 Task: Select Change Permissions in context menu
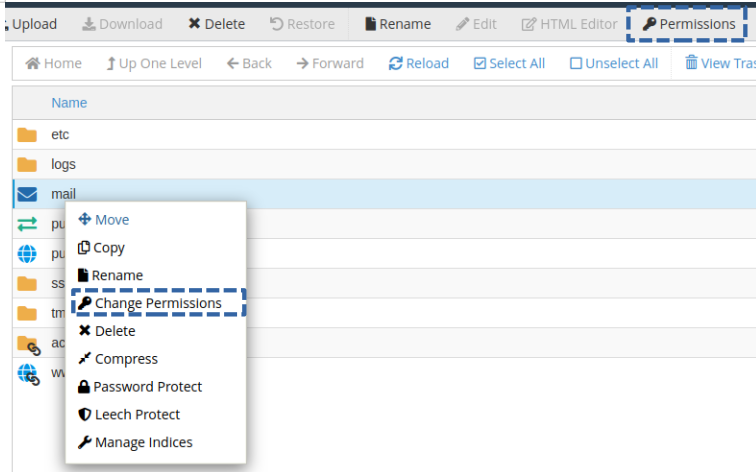point(157,303)
